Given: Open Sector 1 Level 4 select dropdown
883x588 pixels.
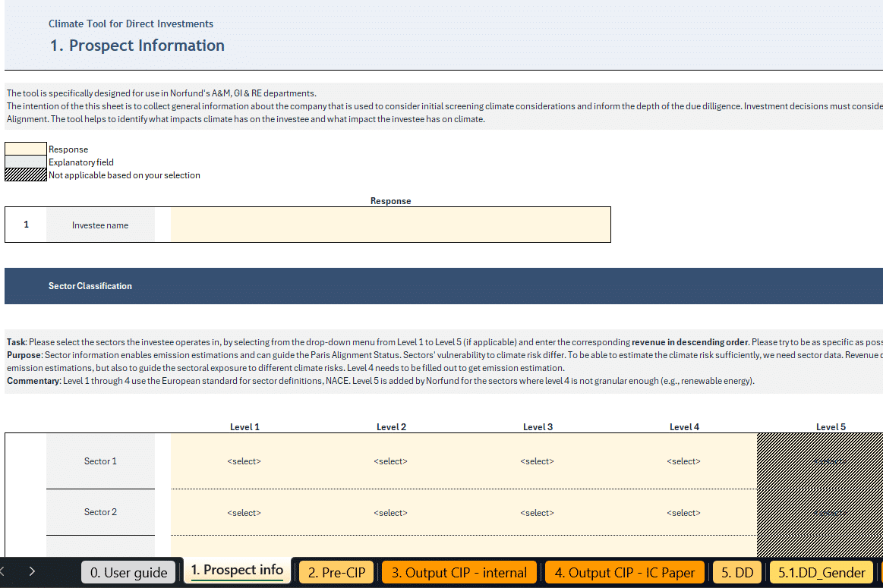Looking at the screenshot, I should (683, 461).
